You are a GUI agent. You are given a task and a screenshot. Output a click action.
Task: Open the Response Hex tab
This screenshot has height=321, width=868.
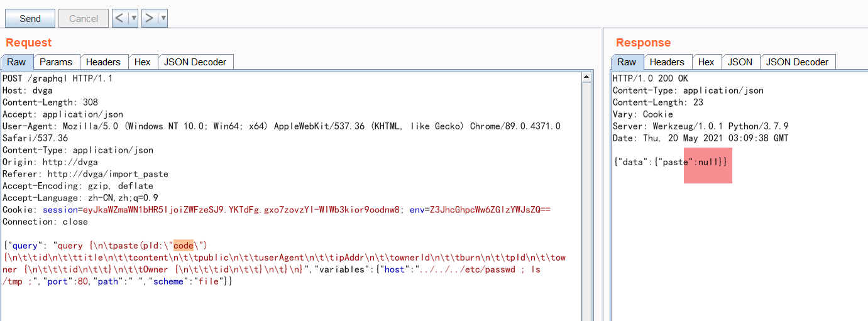pos(706,62)
